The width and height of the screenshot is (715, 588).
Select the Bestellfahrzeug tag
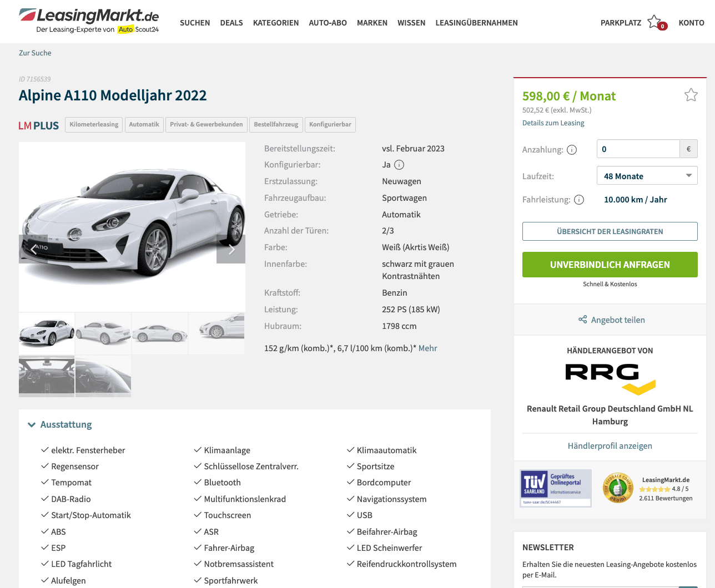(276, 124)
